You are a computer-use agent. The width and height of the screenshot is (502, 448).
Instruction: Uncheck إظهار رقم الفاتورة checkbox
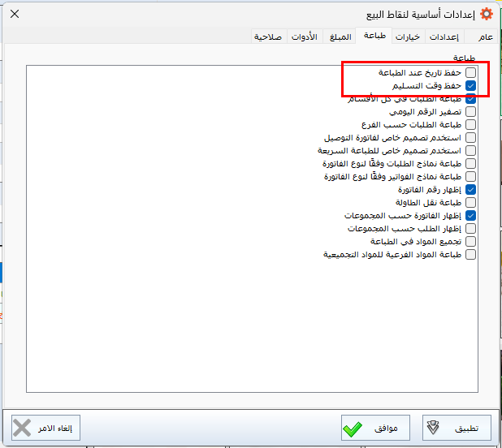470,190
